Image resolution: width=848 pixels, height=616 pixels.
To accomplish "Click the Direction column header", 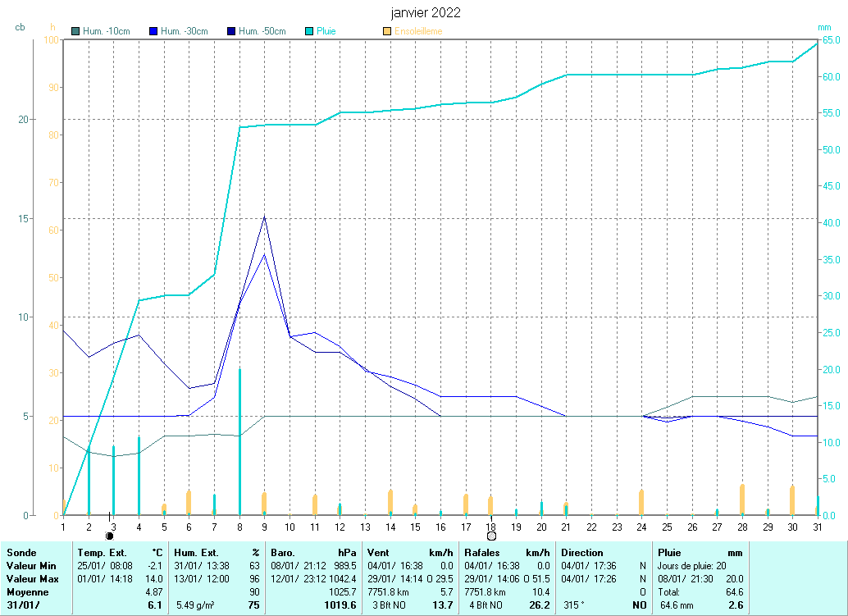I will (582, 553).
